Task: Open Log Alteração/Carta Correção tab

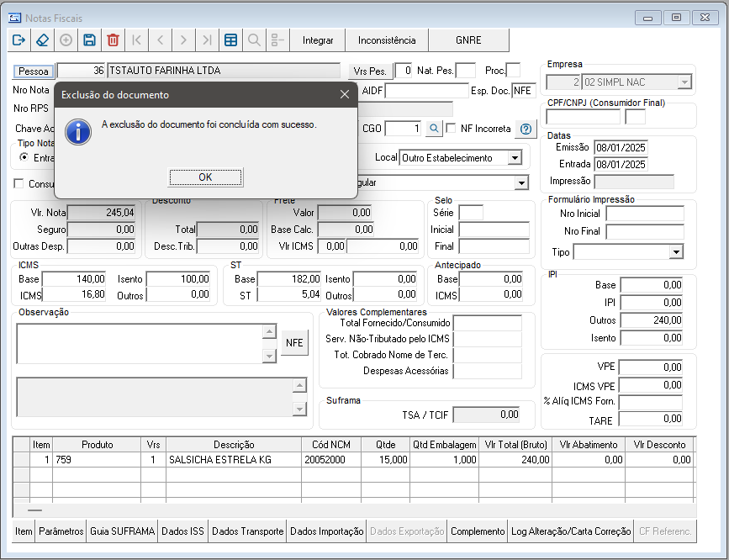Action: coord(571,531)
